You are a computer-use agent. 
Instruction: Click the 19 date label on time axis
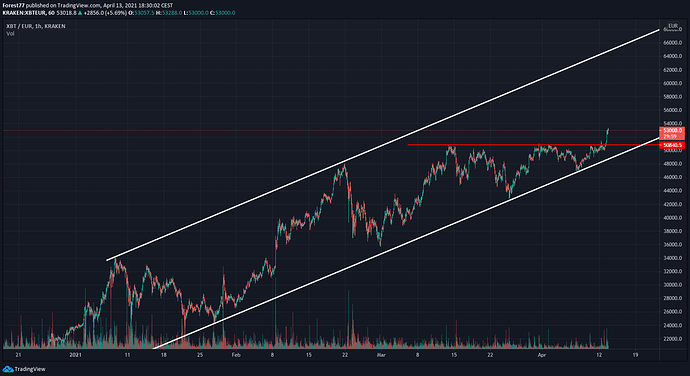coord(635,355)
